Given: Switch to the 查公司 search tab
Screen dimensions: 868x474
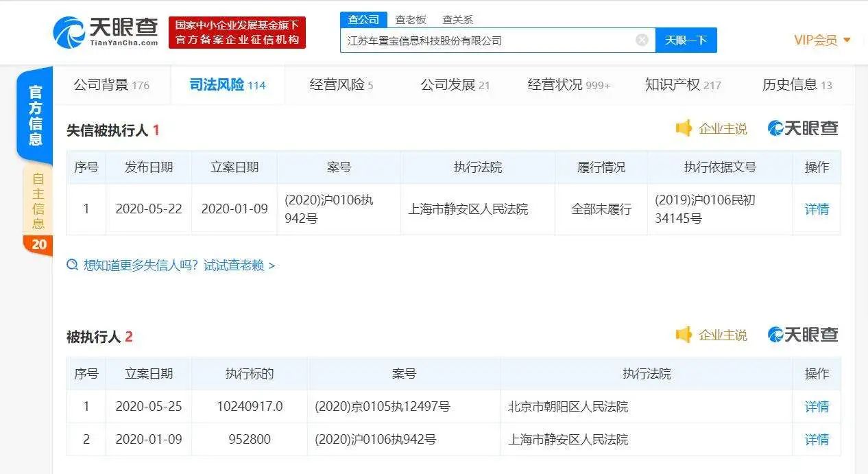Looking at the screenshot, I should coord(363,19).
